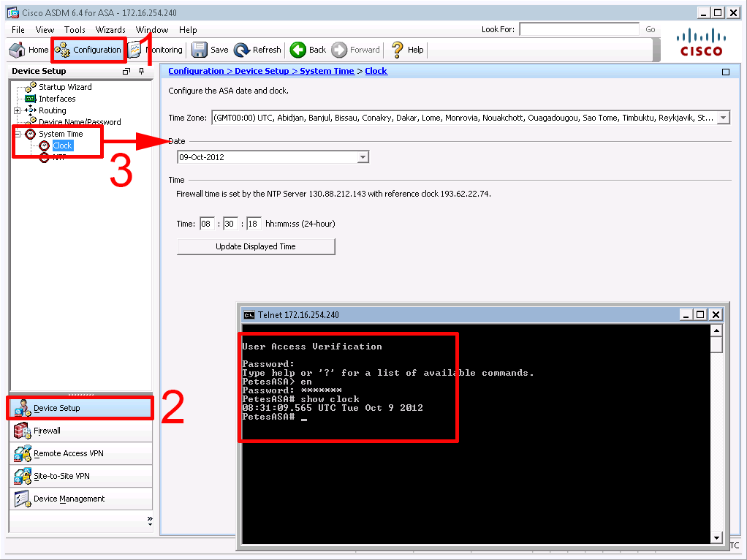
Task: Pin the Device Setup panel
Action: pyautogui.click(x=142, y=71)
